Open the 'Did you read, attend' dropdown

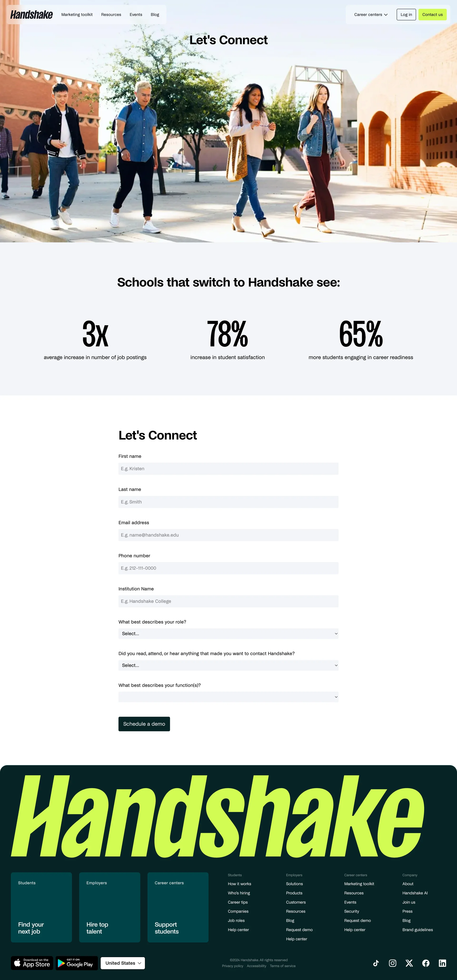tap(228, 665)
